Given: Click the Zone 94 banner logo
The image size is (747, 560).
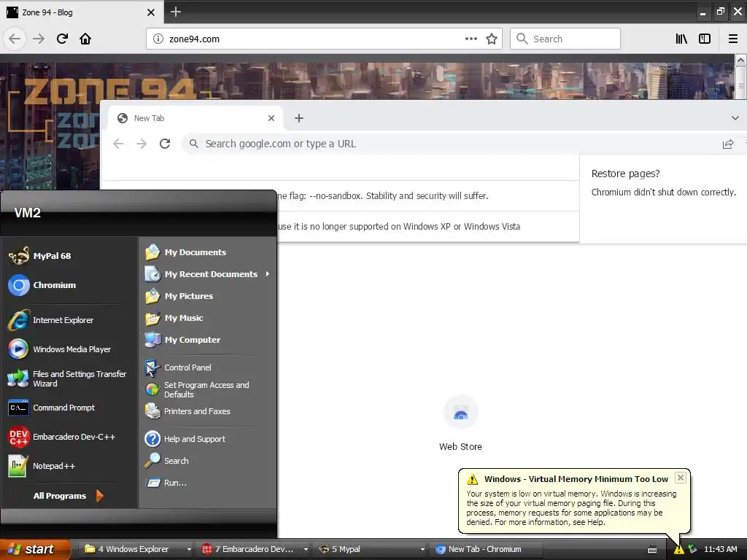Looking at the screenshot, I should (x=109, y=90).
